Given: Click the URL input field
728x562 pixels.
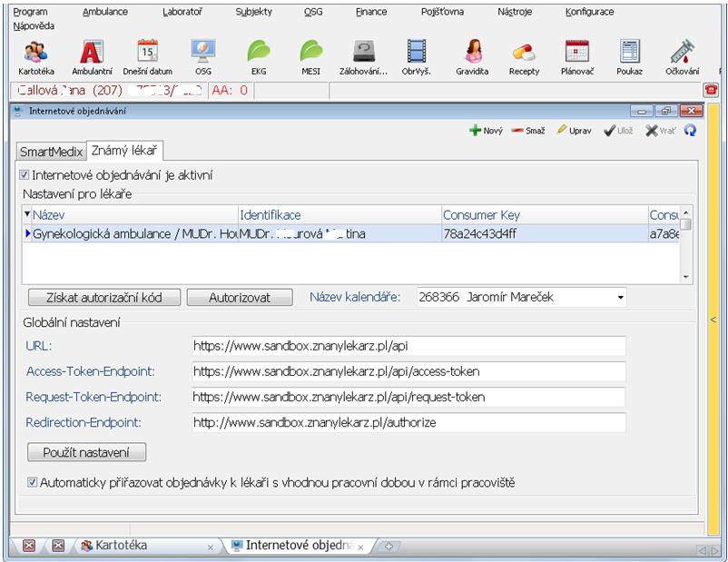Looking at the screenshot, I should click(408, 346).
